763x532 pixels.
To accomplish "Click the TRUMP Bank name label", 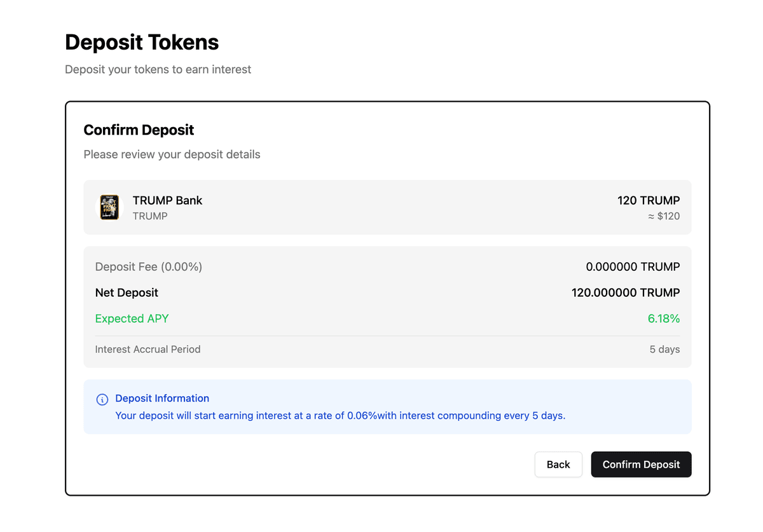I will [167, 200].
